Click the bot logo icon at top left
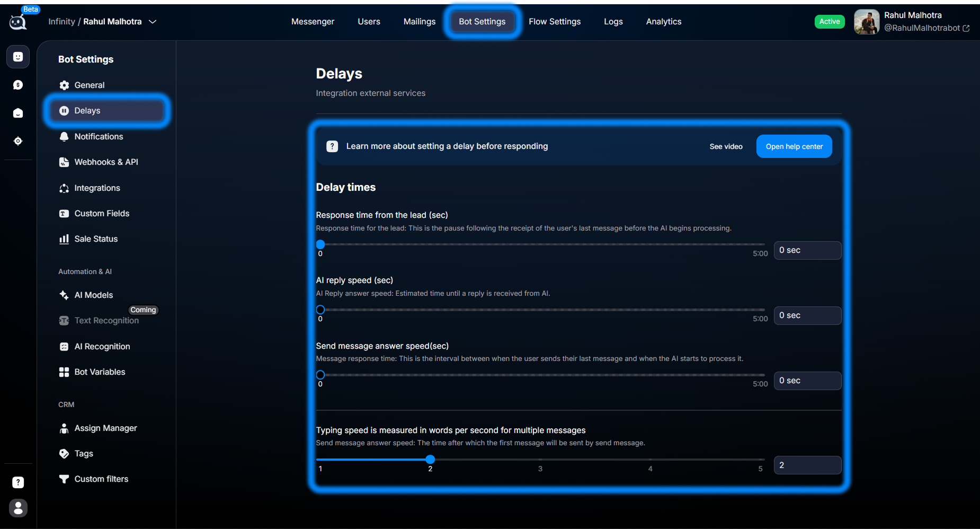Image resolution: width=980 pixels, height=529 pixels. pos(17,22)
